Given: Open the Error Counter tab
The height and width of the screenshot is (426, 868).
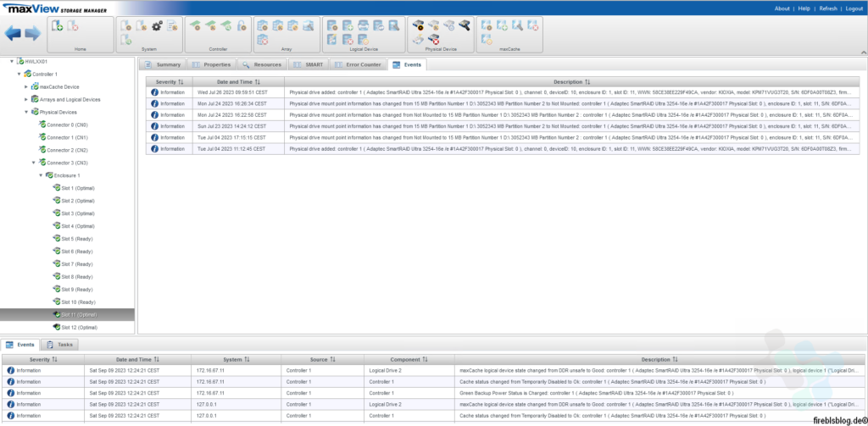Looking at the screenshot, I should point(359,64).
